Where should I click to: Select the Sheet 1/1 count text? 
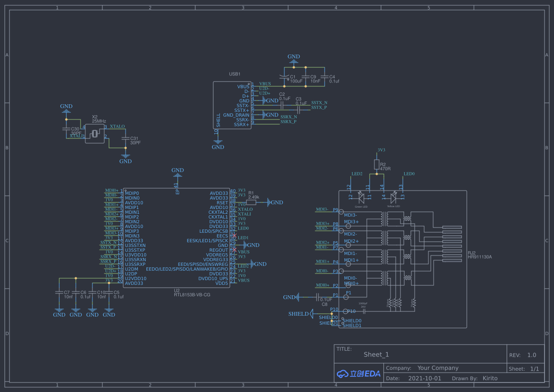[x=535, y=369]
